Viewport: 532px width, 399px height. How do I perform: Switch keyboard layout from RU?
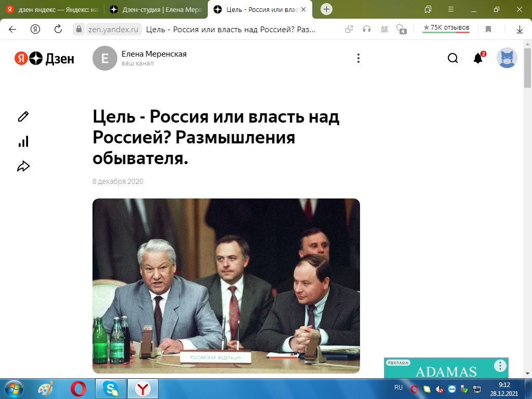(x=398, y=388)
